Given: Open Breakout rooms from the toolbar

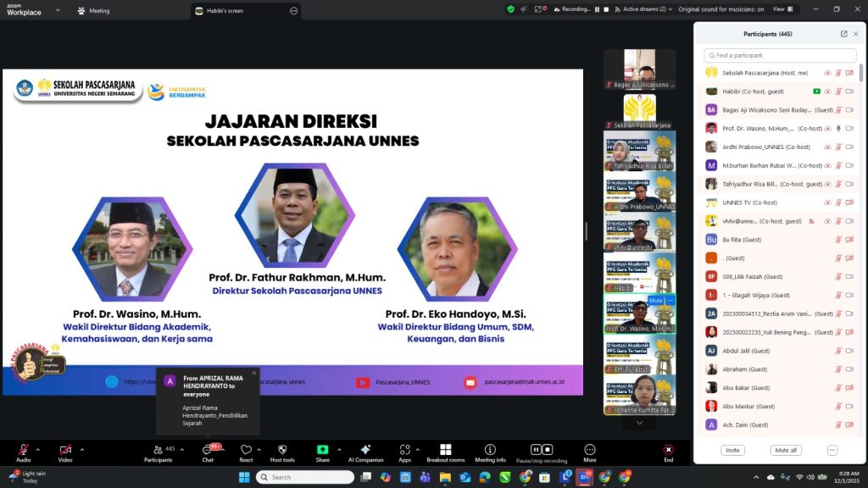Looking at the screenshot, I should coord(445,450).
